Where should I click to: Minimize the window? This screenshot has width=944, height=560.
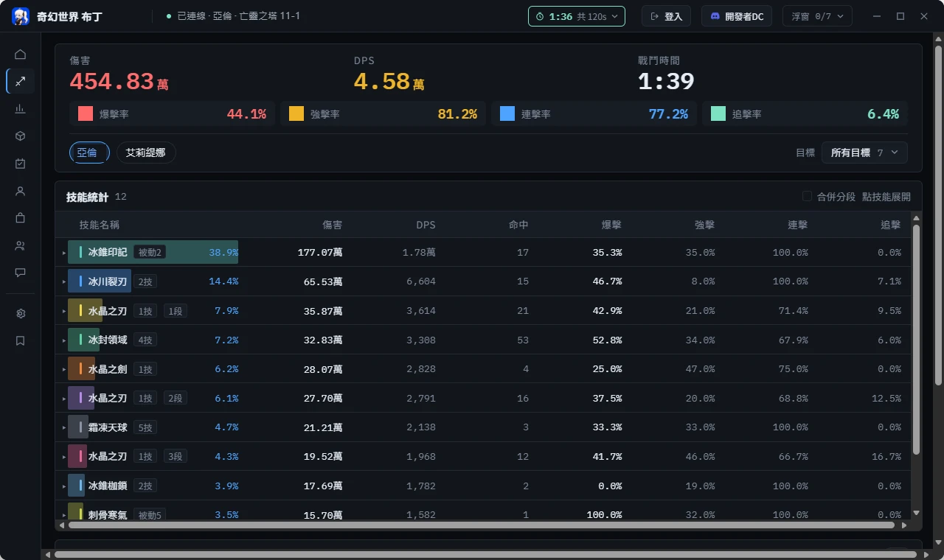[x=876, y=16]
